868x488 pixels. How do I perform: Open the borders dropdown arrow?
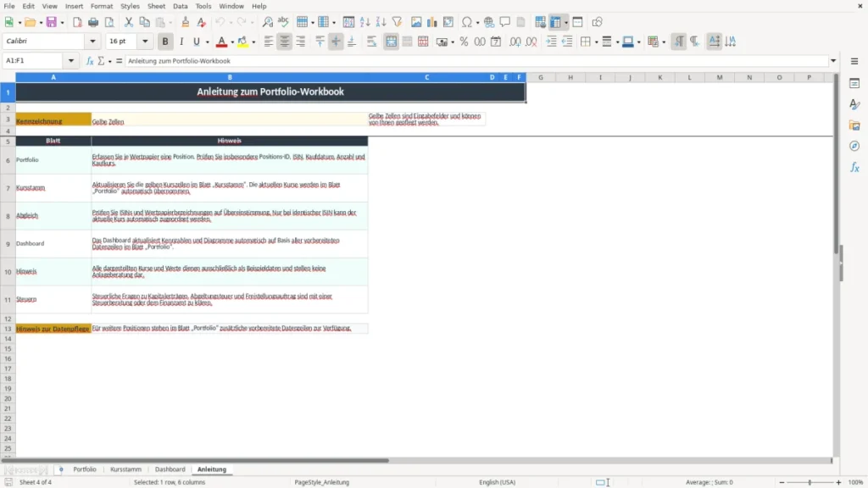pos(596,42)
